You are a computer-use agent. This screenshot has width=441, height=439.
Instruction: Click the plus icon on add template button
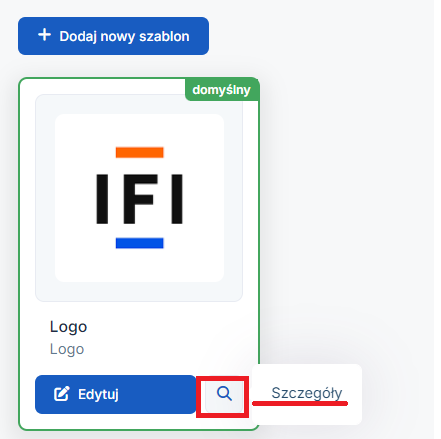[x=44, y=35]
